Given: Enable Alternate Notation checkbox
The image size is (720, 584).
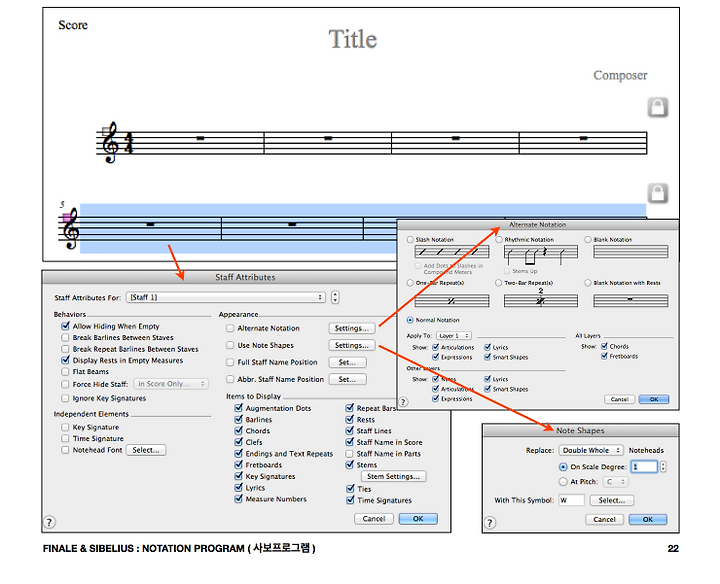Looking at the screenshot, I should pos(230,328).
